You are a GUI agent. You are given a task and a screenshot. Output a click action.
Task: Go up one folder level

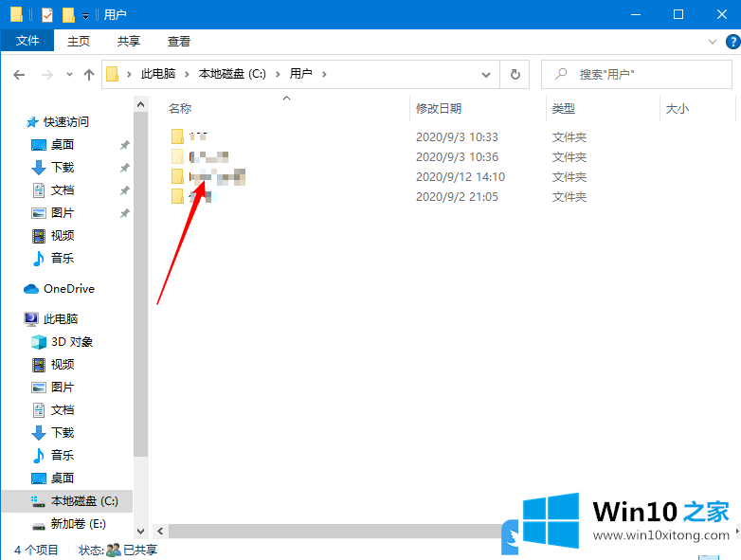[89, 74]
